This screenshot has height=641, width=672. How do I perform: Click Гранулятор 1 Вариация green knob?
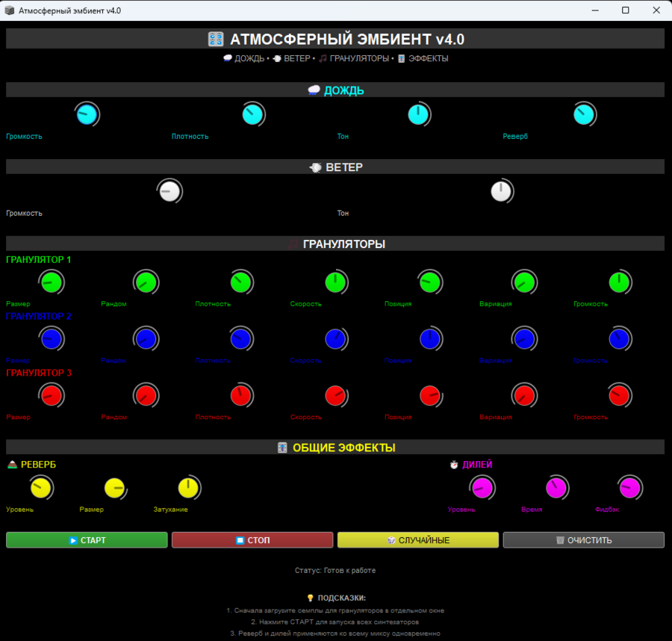525,282
